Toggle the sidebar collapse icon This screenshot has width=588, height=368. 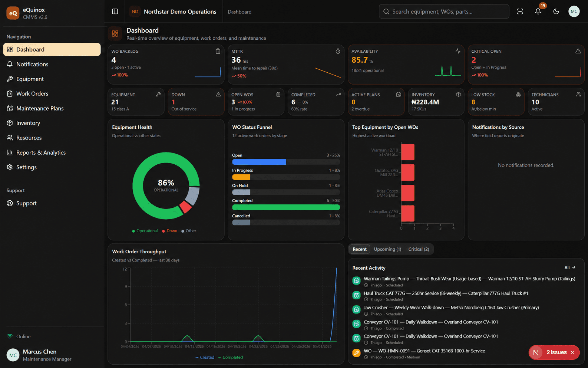(115, 11)
